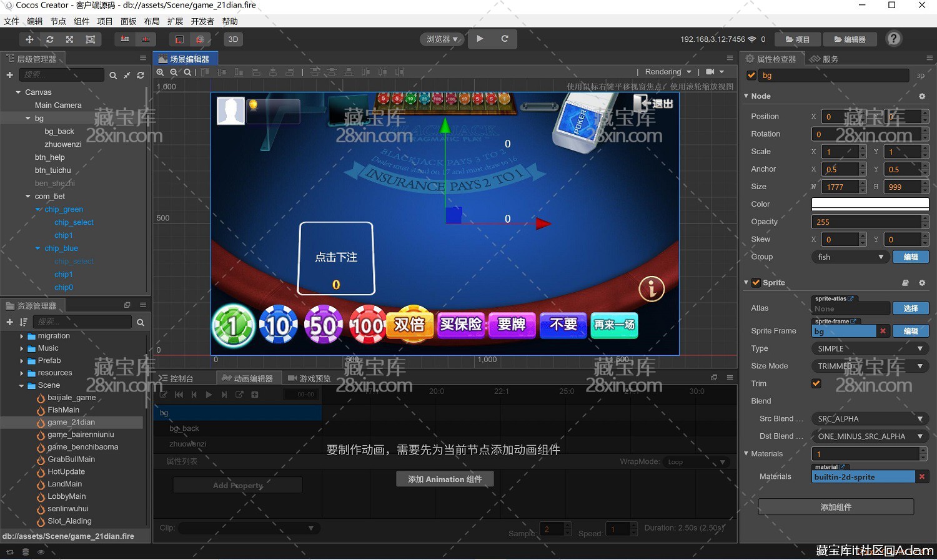
Task: Open the Group fish dropdown
Action: (850, 257)
